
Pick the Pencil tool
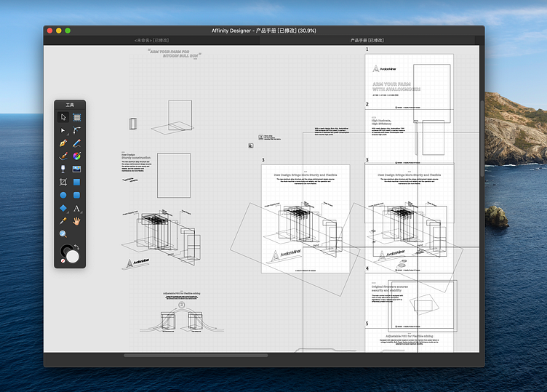tap(77, 143)
